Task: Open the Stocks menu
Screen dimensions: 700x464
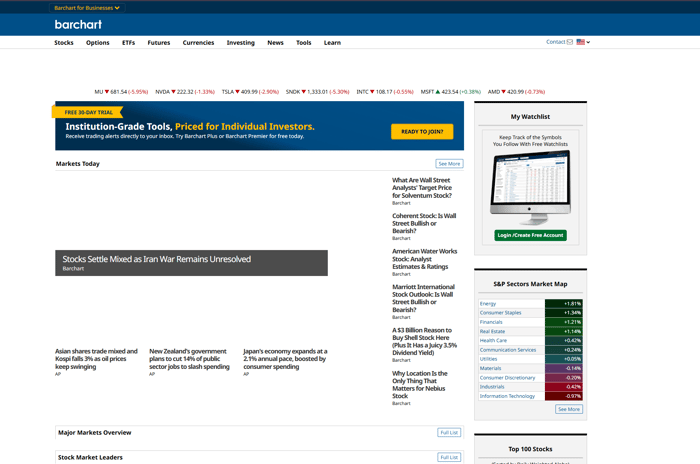Action: [x=64, y=42]
